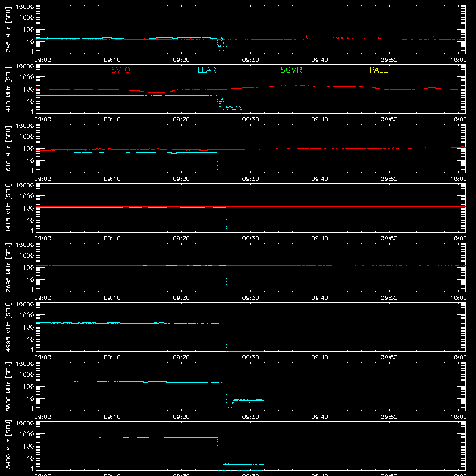Select the 15400 MHz [SFU] axis title
The image size is (476, 476).
[8, 446]
